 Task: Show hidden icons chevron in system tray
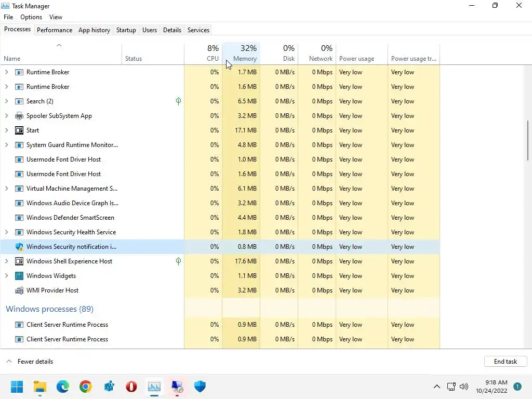click(437, 387)
